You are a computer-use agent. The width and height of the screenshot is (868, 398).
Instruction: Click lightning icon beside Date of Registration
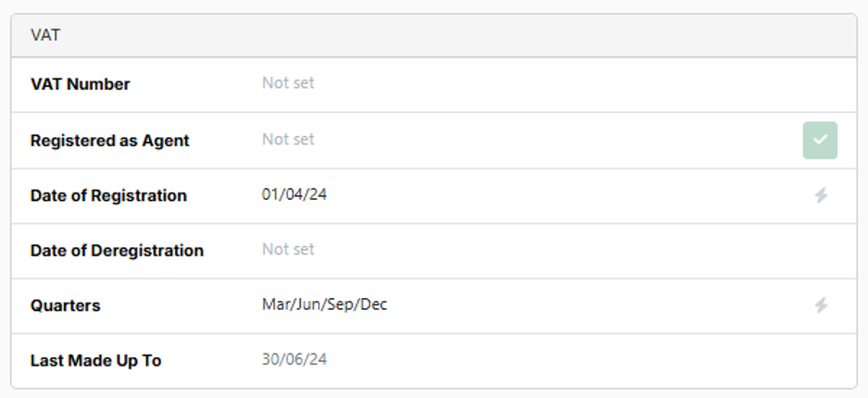pyautogui.click(x=821, y=195)
